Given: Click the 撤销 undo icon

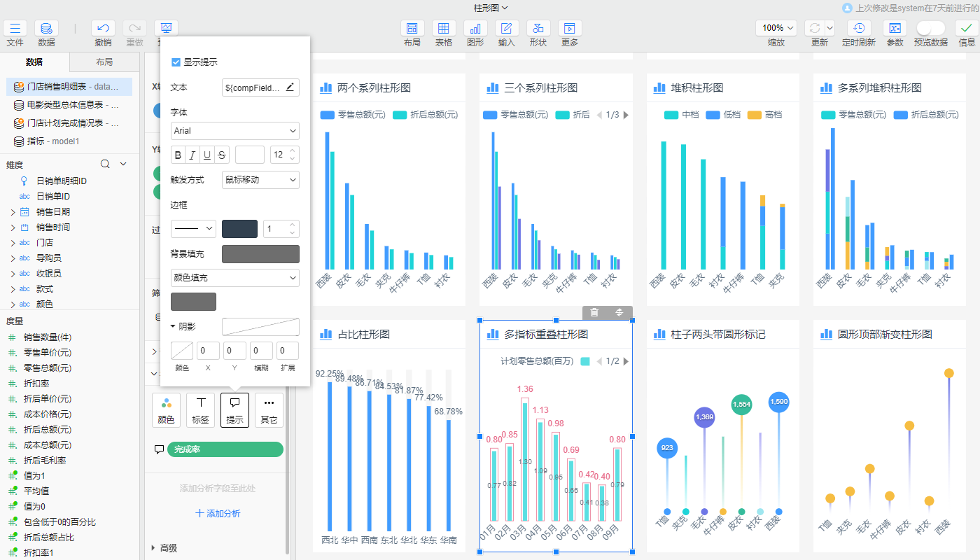Looking at the screenshot, I should tap(103, 29).
